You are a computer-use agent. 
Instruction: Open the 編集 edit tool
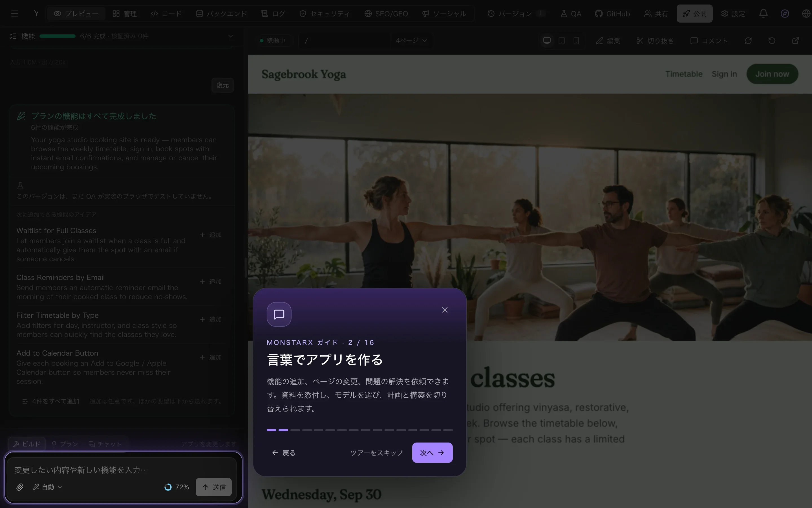[x=608, y=41]
